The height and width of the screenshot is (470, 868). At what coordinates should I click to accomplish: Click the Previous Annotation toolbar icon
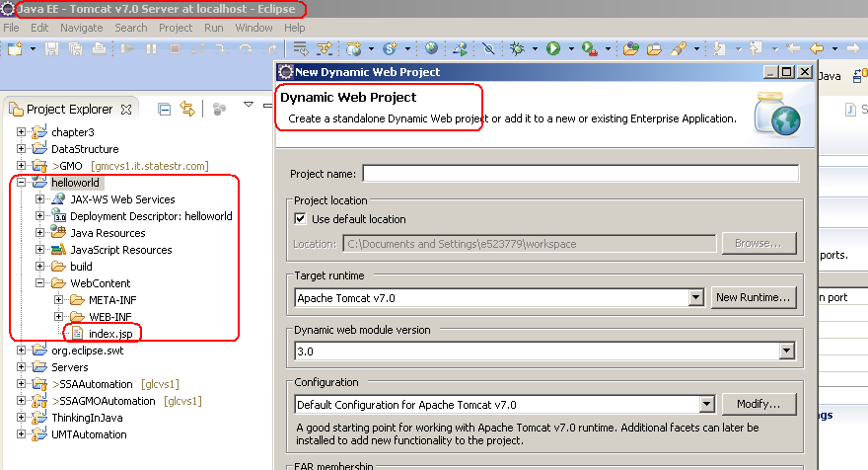[x=757, y=48]
